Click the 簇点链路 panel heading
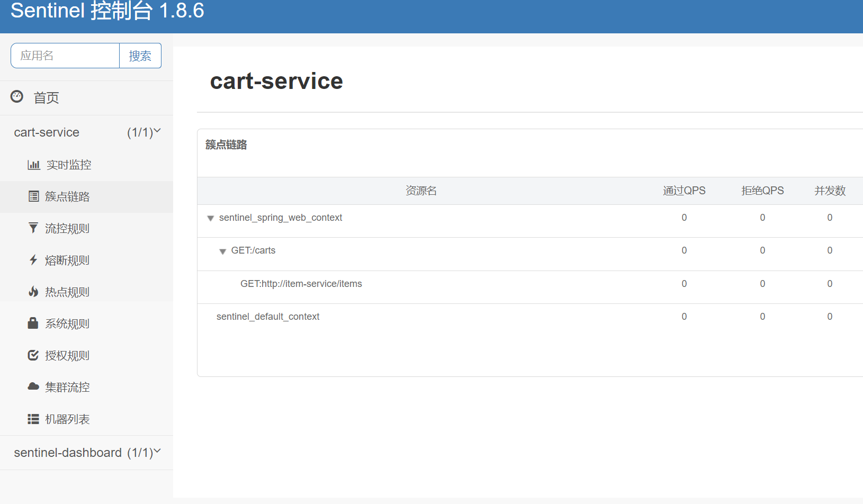Screen dimensions: 863x504 pyautogui.click(x=226, y=145)
